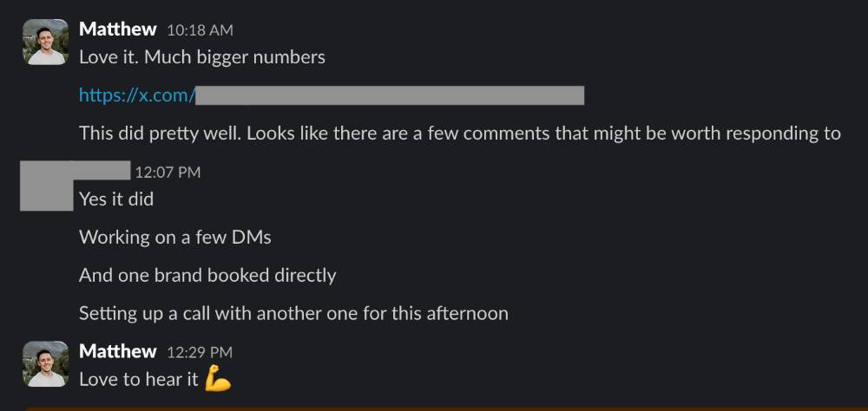Click the grayed-out portion of the x.com URL

[389, 95]
